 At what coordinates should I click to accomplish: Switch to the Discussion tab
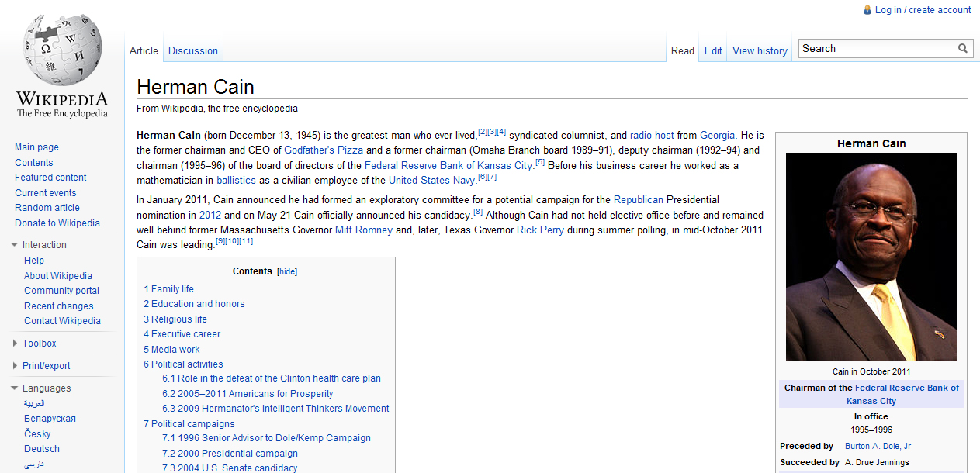(193, 51)
